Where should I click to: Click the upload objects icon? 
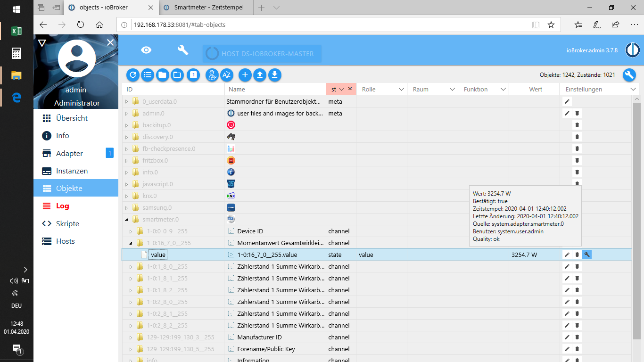[x=260, y=74]
